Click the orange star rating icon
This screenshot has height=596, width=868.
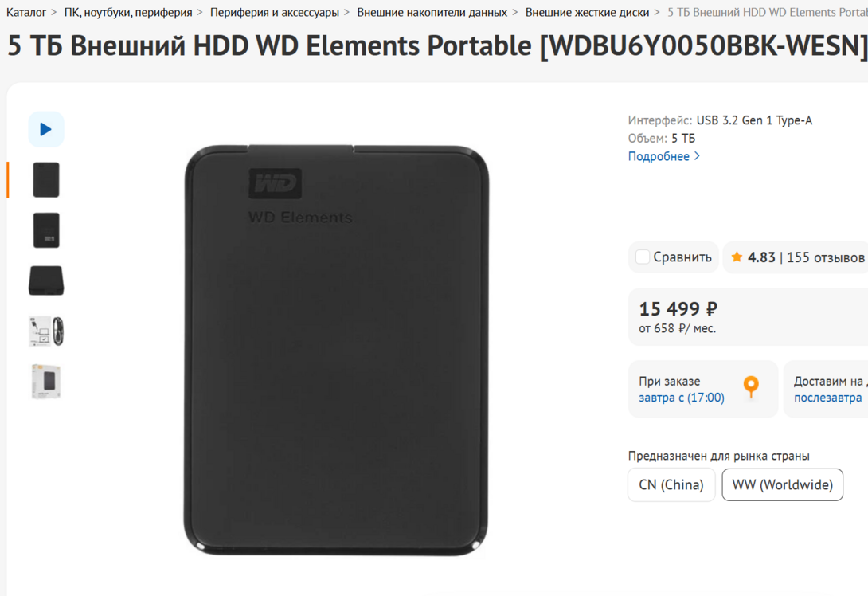click(737, 257)
